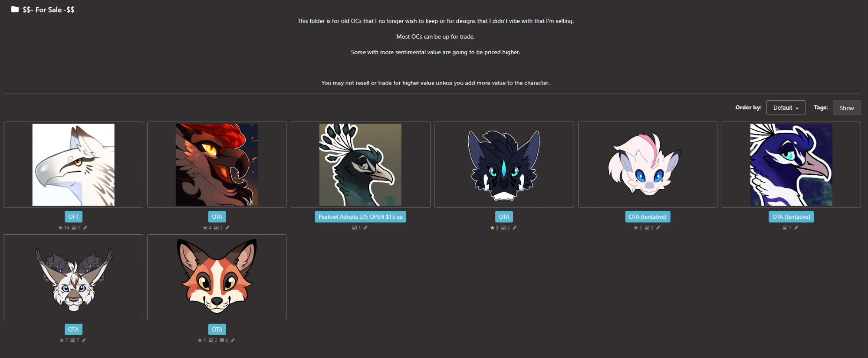Image resolution: width=868 pixels, height=358 pixels.
Task: Click the folder icon beside $$- For Sale -$$
Action: (x=15, y=10)
